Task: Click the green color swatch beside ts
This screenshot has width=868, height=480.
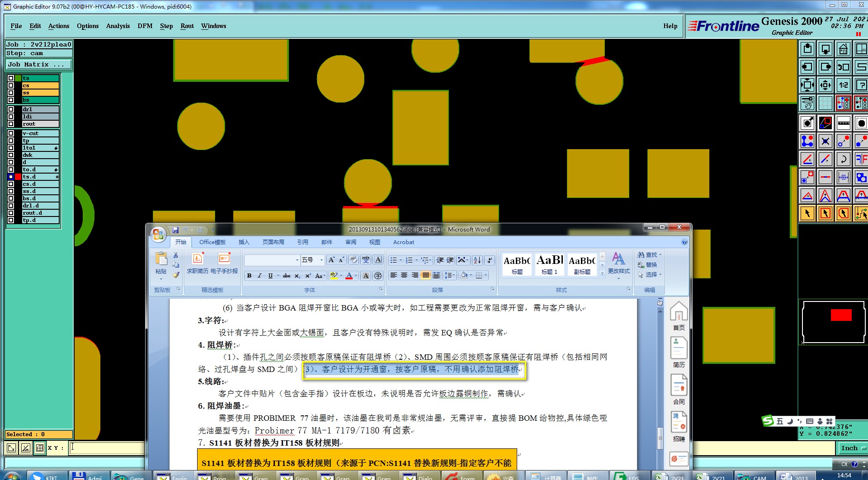Action: (18, 78)
